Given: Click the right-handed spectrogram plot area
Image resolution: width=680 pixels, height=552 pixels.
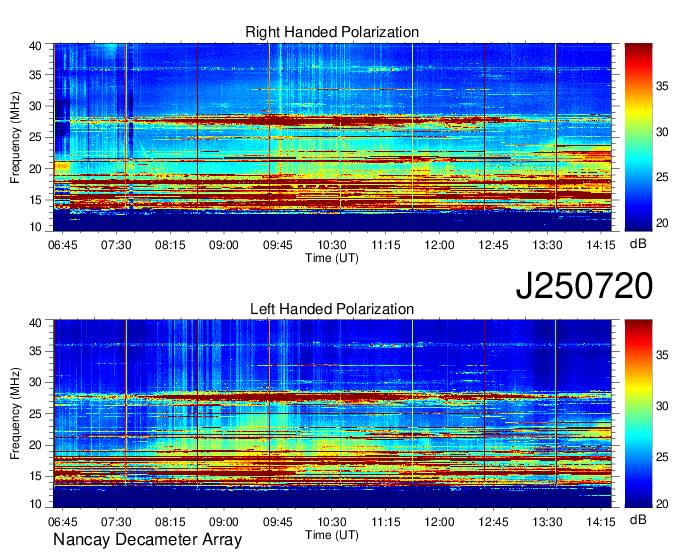Looking at the screenshot, I should coord(332,137).
